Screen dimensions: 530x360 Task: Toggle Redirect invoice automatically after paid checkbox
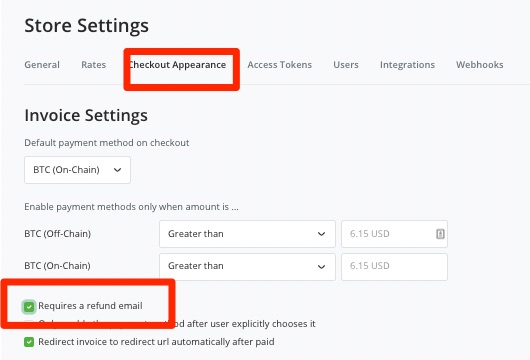29,342
